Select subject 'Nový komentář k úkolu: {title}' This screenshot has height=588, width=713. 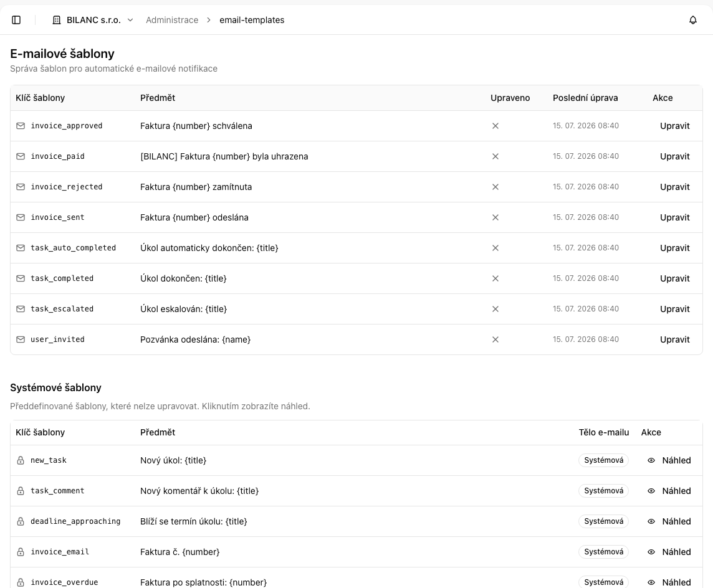(x=199, y=491)
